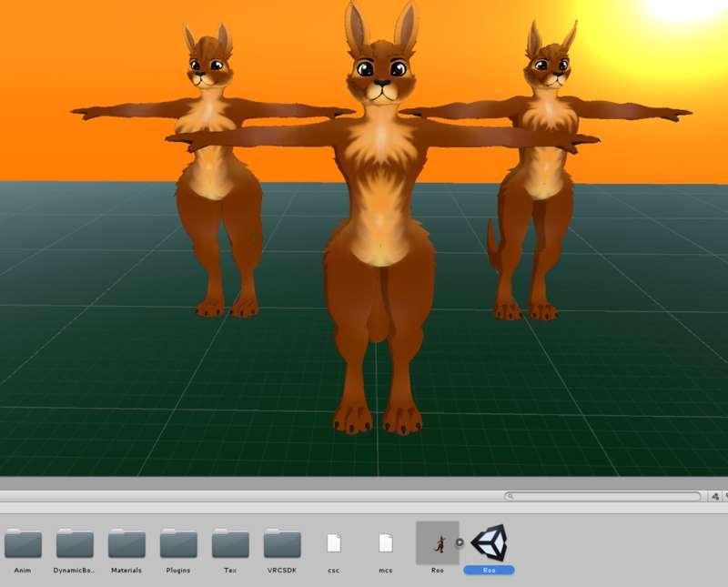Open the DynamicBo.. folder
Image resolution: width=728 pixels, height=587 pixels.
[x=75, y=543]
